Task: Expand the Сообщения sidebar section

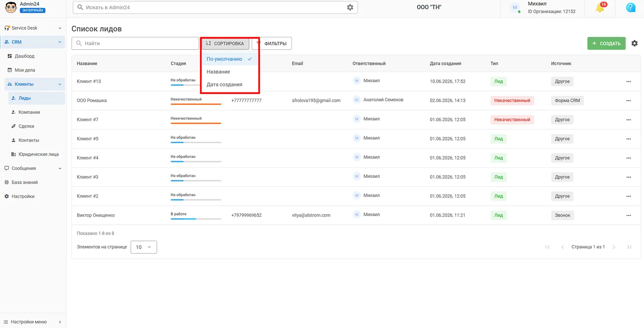Action: (x=33, y=168)
